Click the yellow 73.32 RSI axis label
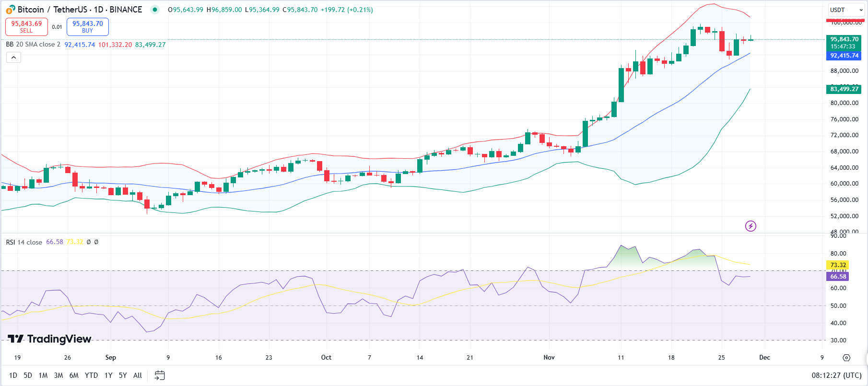This screenshot has width=868, height=386. 838,265
